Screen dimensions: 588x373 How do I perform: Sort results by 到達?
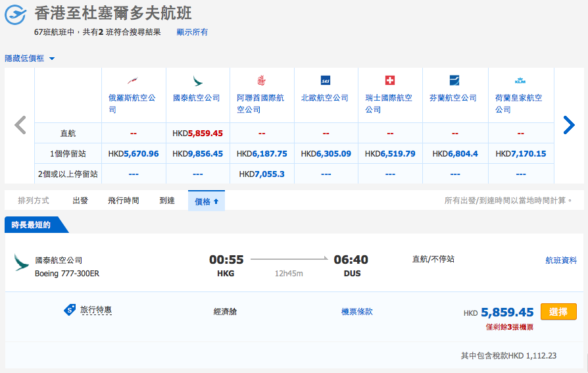point(167,201)
